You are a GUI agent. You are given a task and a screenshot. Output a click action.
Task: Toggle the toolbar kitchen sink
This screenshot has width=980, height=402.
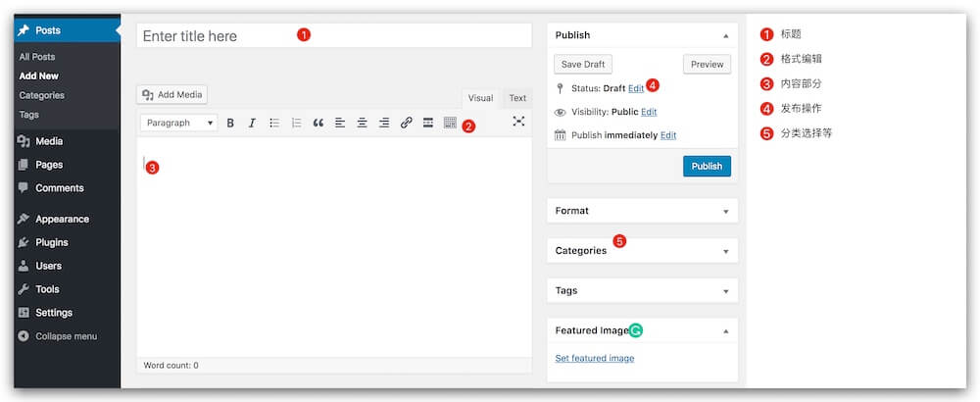(x=450, y=123)
